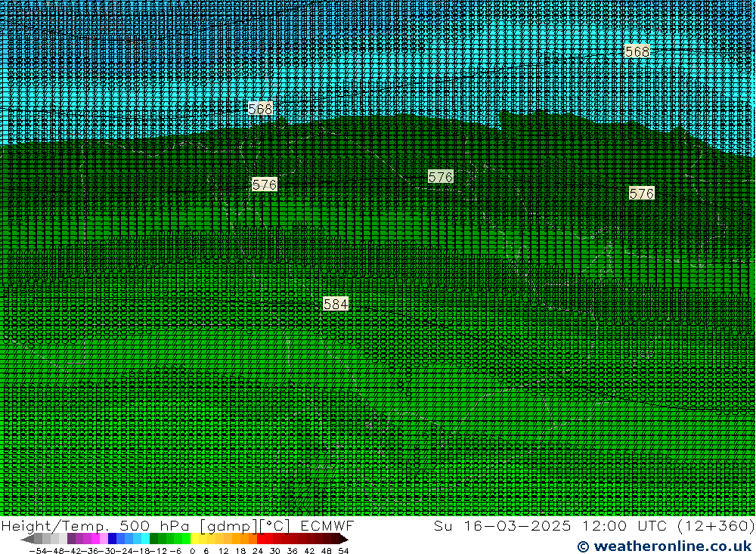Click the date 'Su 16-03-2025 12:00 UTC'
756x554 pixels.
pos(550,525)
